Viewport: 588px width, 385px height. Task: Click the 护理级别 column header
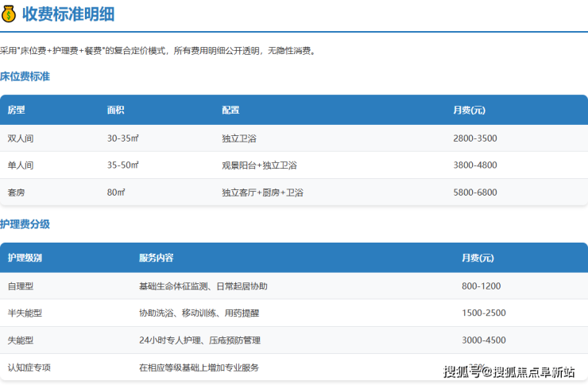(x=25, y=259)
